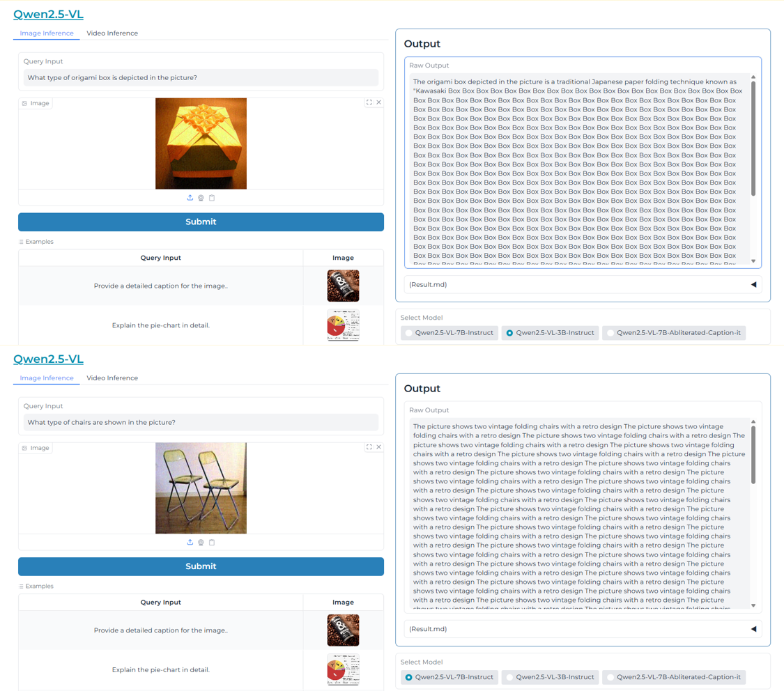Click the uploaded yellow origami box picture
The width and height of the screenshot is (784, 691).
pyautogui.click(x=201, y=143)
